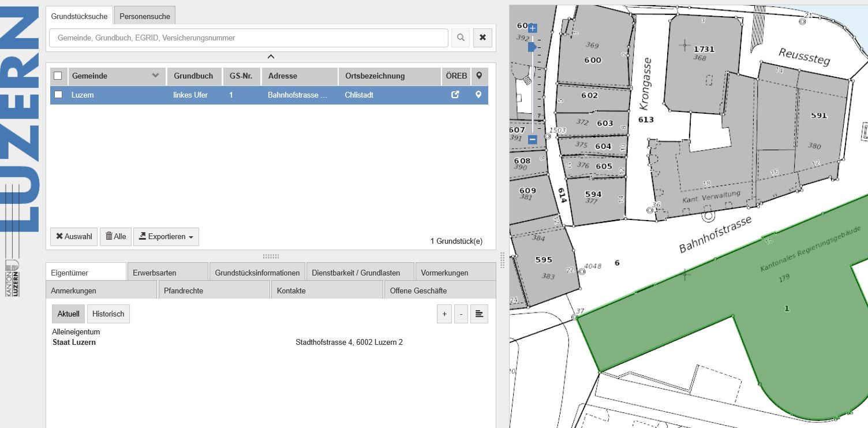The width and height of the screenshot is (868, 428).
Task: Open the Exportieren dropdown menu
Action: 166,236
